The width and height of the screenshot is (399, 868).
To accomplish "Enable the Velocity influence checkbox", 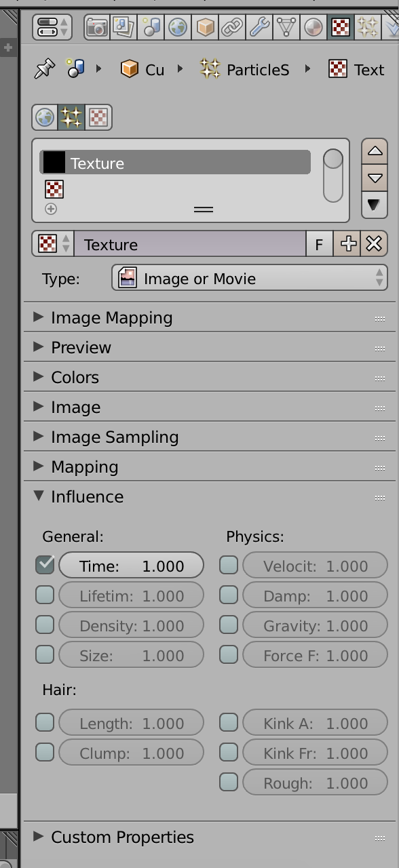I will click(229, 565).
